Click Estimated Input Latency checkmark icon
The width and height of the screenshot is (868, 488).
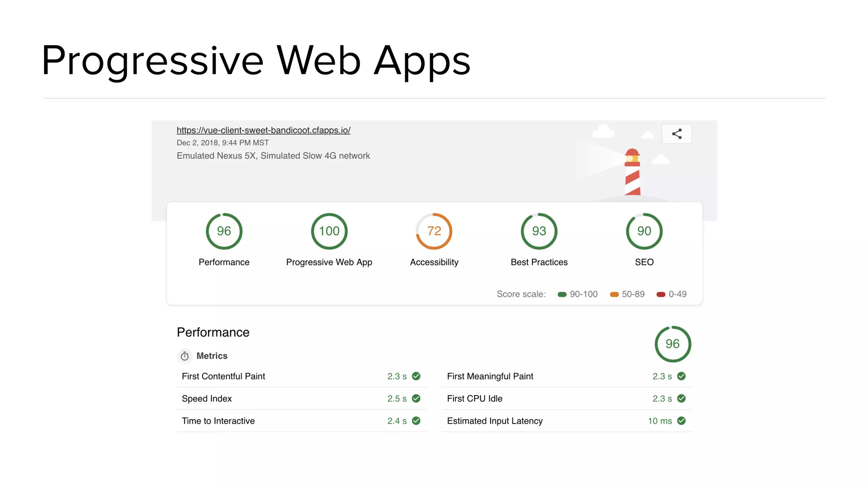coord(682,421)
